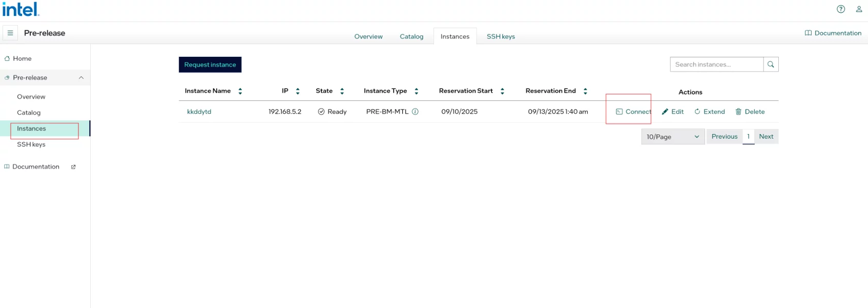The height and width of the screenshot is (308, 868).
Task: Click the IP address 192.168.5.2
Action: (x=285, y=112)
